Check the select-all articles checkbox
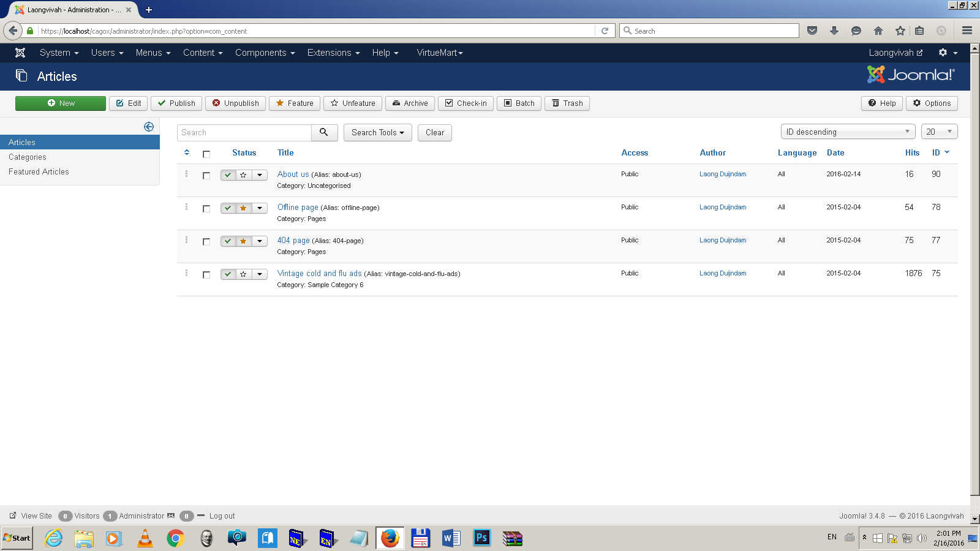980x551 pixels. pos(206,154)
